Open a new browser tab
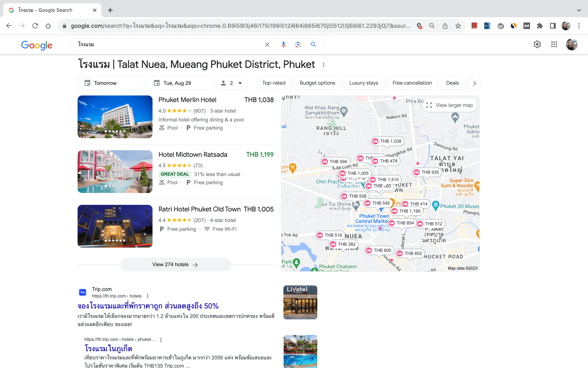 tap(110, 10)
